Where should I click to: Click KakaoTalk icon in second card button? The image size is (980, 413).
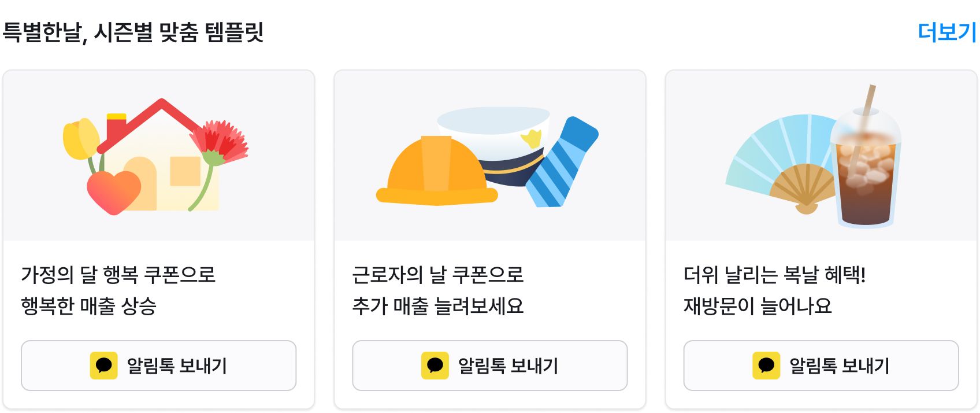point(435,366)
